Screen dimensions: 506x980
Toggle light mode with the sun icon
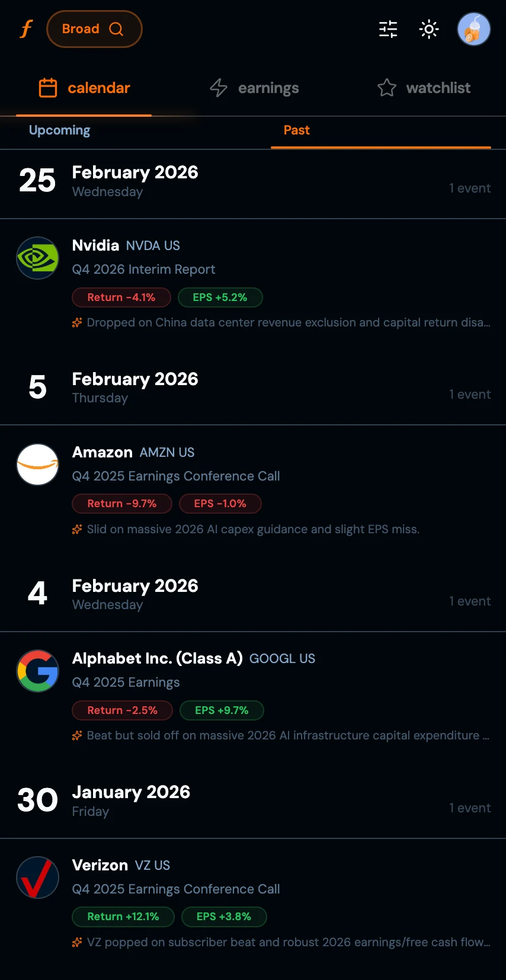coord(428,29)
